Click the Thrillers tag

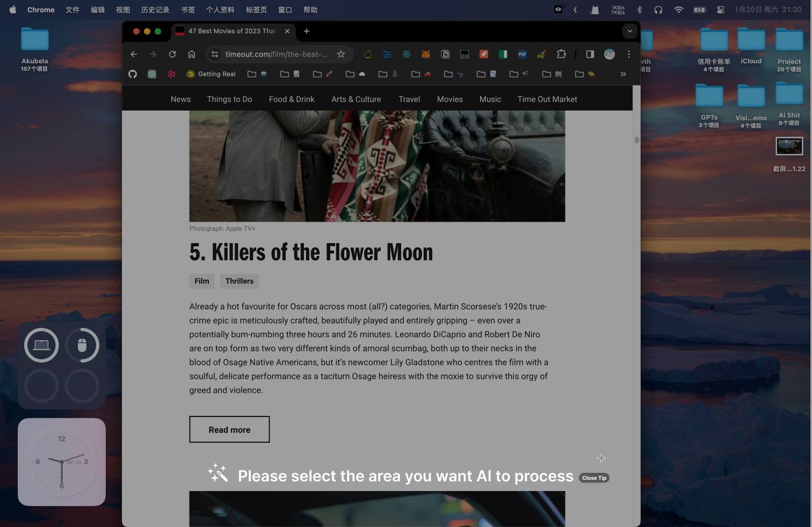[x=240, y=281]
